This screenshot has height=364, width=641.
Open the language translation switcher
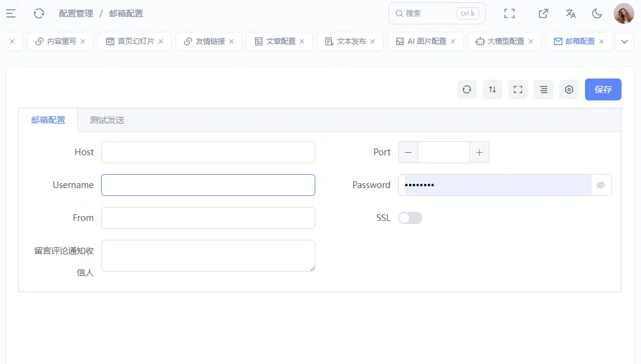(570, 13)
